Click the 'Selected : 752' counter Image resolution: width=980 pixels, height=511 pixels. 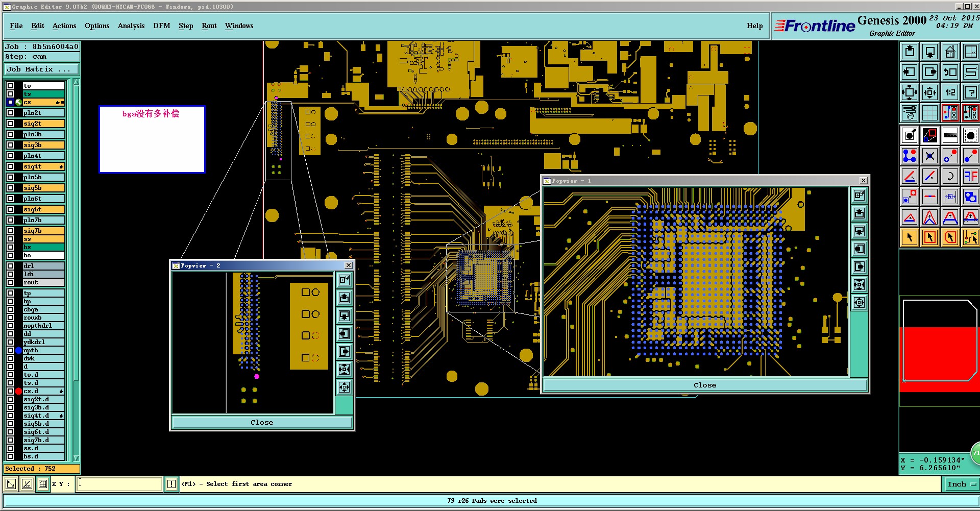click(x=42, y=469)
